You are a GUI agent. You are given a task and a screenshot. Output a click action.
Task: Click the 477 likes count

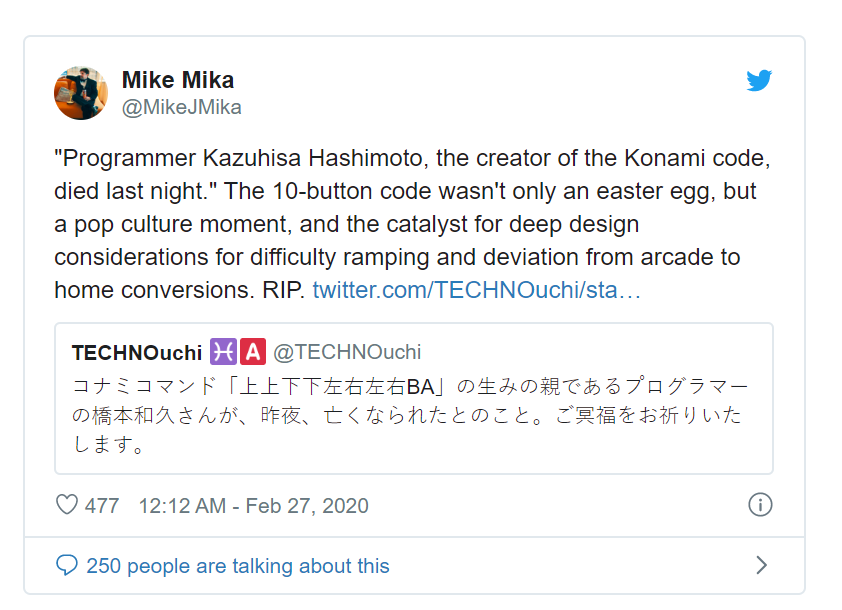[102, 506]
